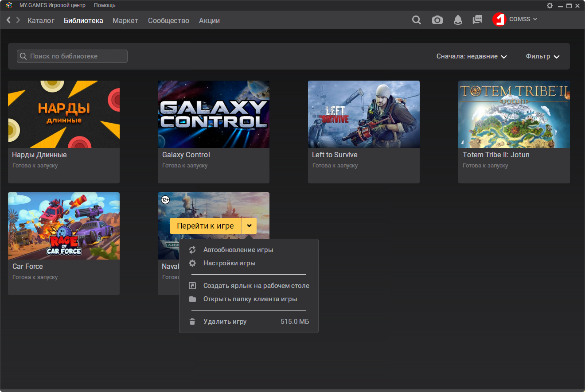Open the Galaxy Control cover thumbnail
Screen dimensions: 585x392
(x=214, y=114)
